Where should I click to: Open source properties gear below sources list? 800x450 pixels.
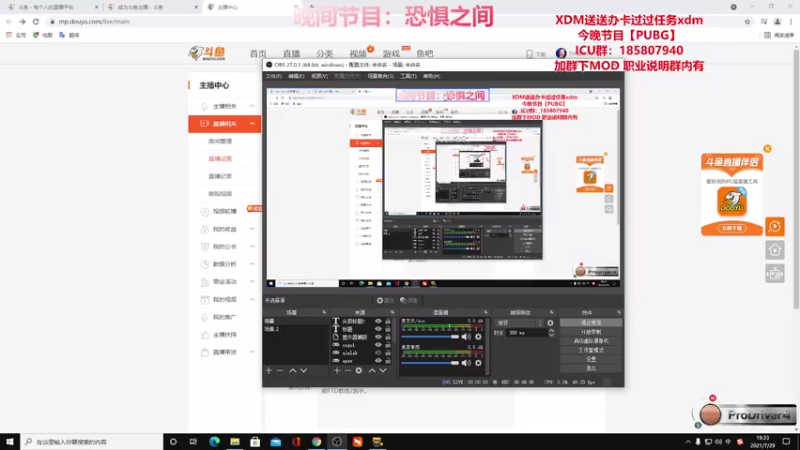[359, 370]
